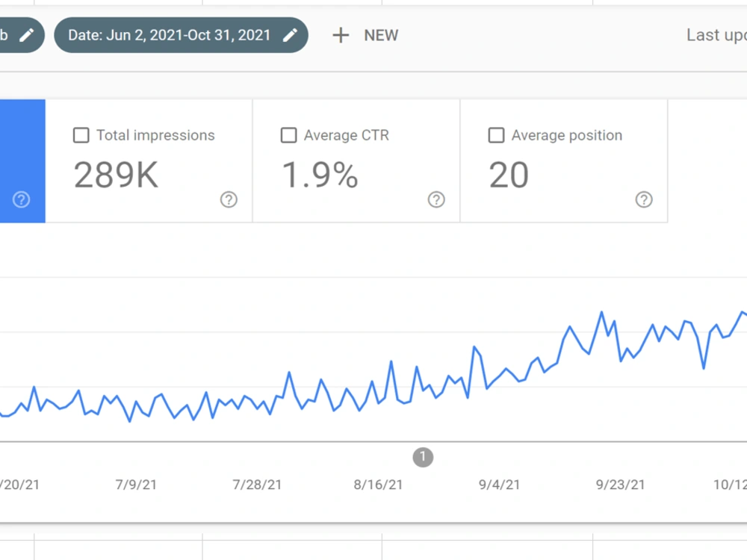Click the Average position label text
The width and height of the screenshot is (747, 560).
pos(567,135)
